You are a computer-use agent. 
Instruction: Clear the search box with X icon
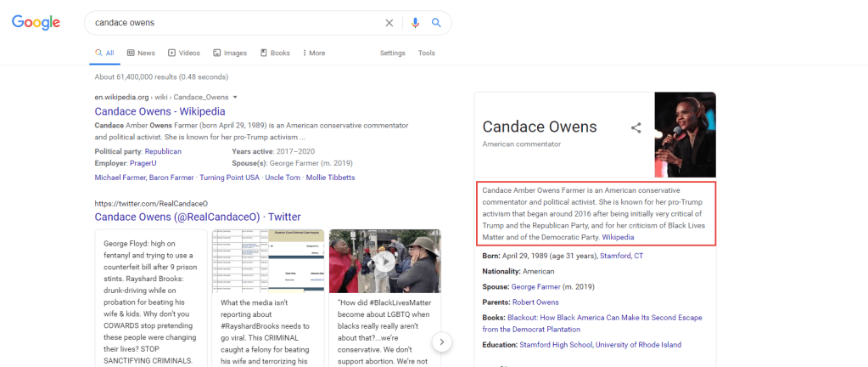coord(389,23)
